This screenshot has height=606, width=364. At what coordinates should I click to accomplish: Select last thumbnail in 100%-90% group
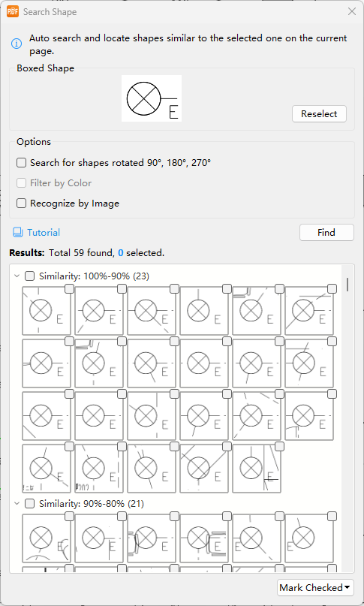click(x=257, y=469)
